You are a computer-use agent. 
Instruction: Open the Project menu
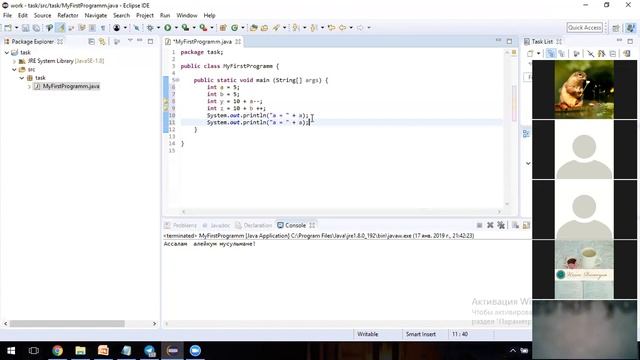coord(144,16)
